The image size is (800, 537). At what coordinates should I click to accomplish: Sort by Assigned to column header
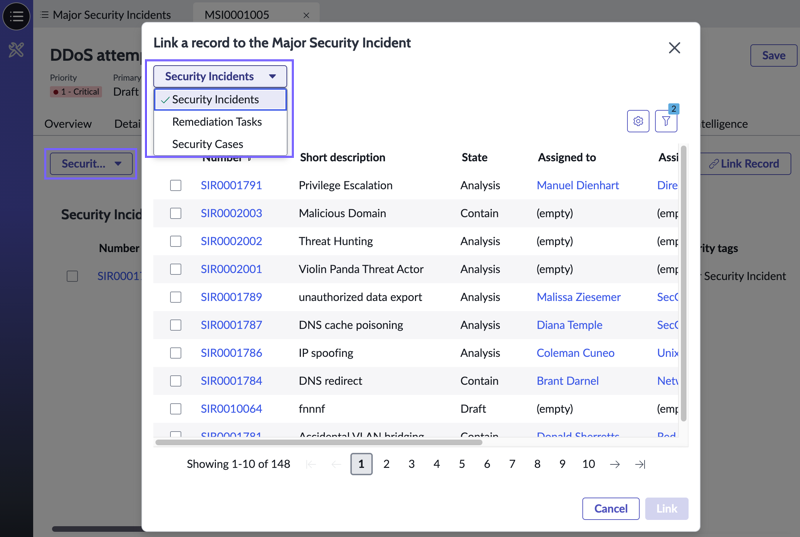coord(567,158)
